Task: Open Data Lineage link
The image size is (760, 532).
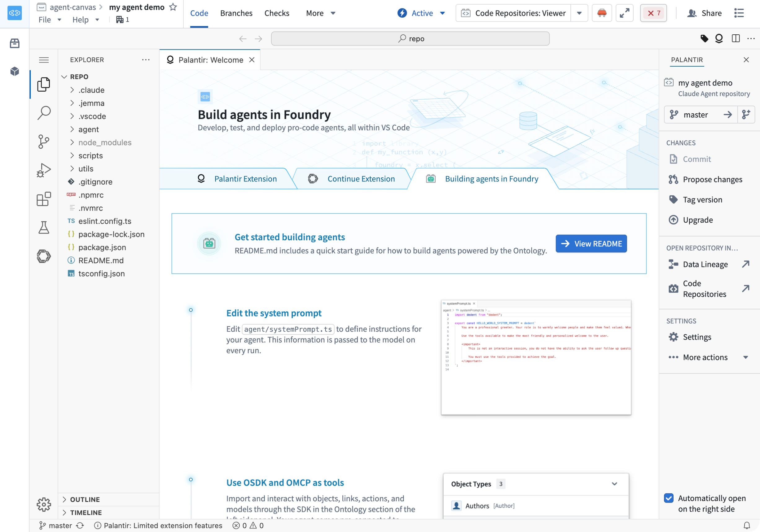Action: pos(708,264)
